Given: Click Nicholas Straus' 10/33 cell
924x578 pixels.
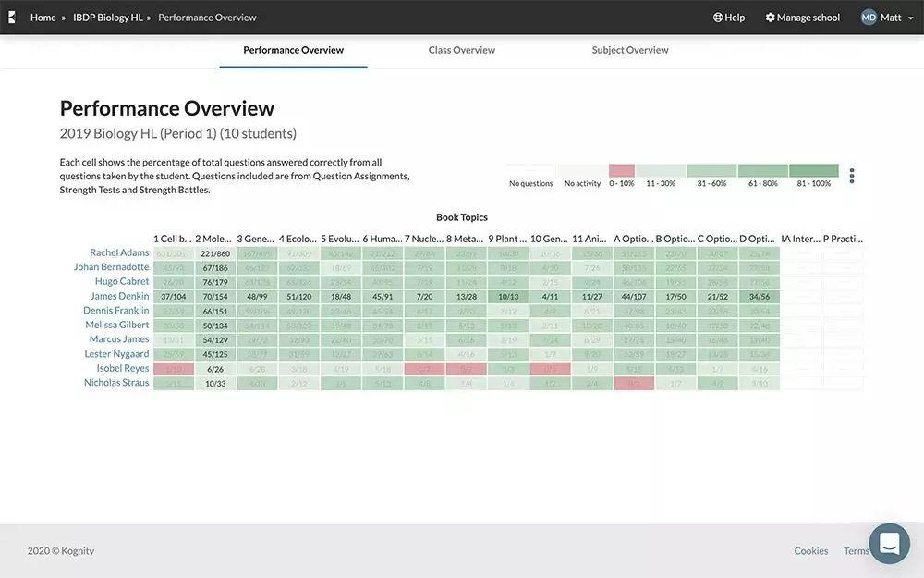Looking at the screenshot, I should tap(215, 384).
